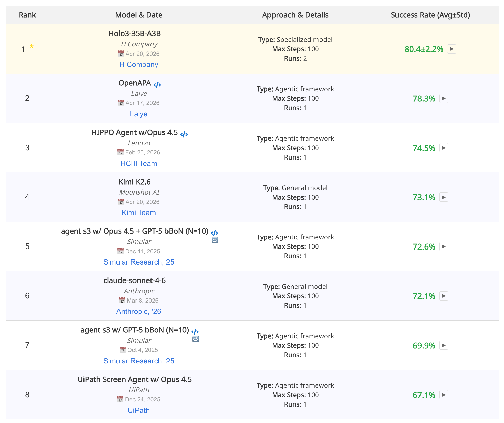Expand details arrow next to 80.4±2.2%
The image size is (504, 423).
point(451,49)
